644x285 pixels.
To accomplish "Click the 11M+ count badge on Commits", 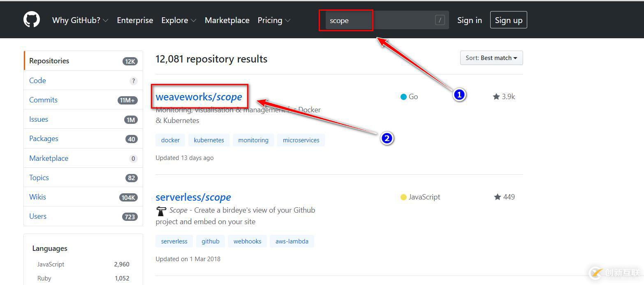I will point(127,100).
